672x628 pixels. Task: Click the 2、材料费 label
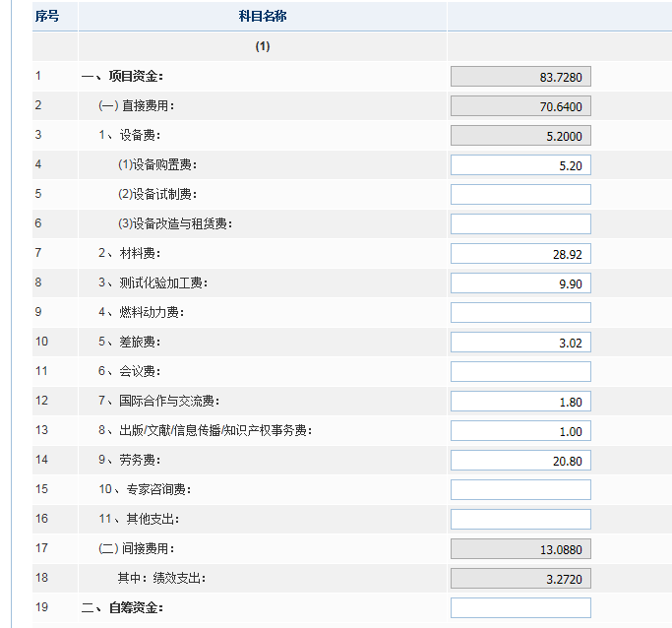click(130, 253)
